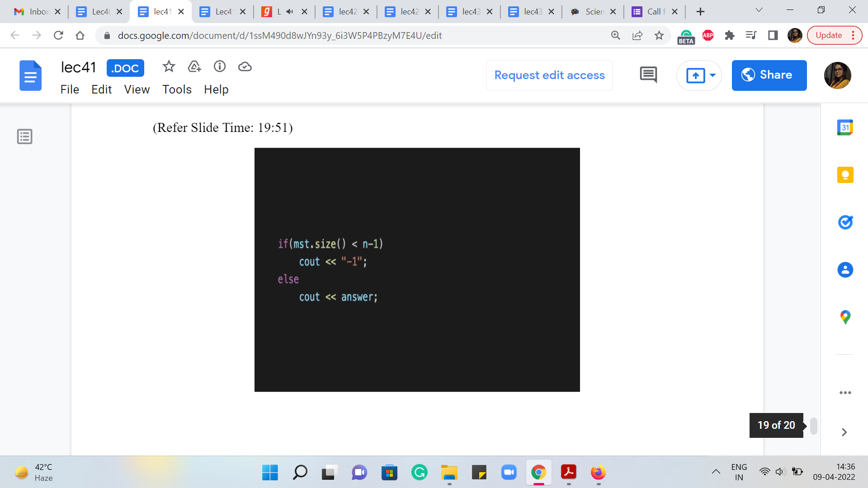Open Zoom from the taskbar
The height and width of the screenshot is (488, 868).
(x=509, y=473)
